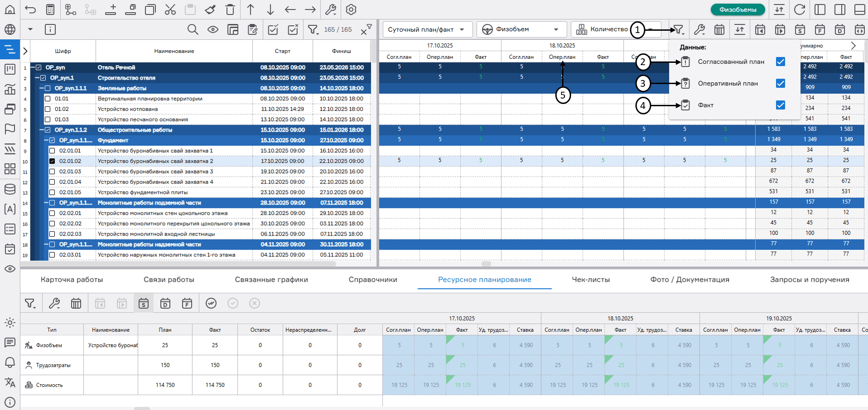The width and height of the screenshot is (868, 410).
Task: Click the globe icon in left sidebar
Action: (x=10, y=30)
